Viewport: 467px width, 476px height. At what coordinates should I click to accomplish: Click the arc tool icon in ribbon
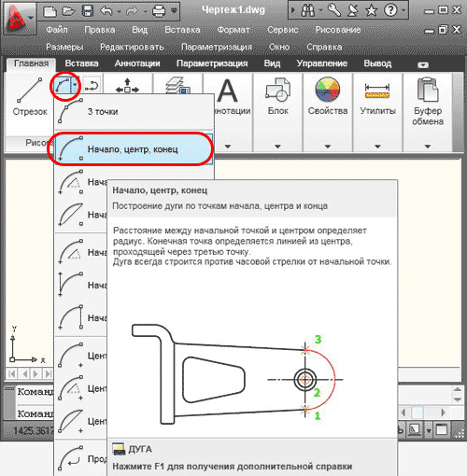[63, 86]
